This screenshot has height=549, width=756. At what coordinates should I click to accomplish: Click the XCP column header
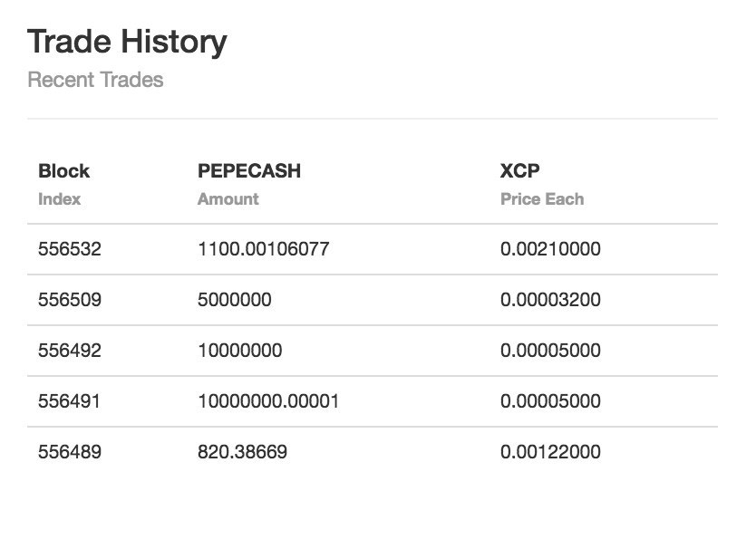tap(519, 170)
